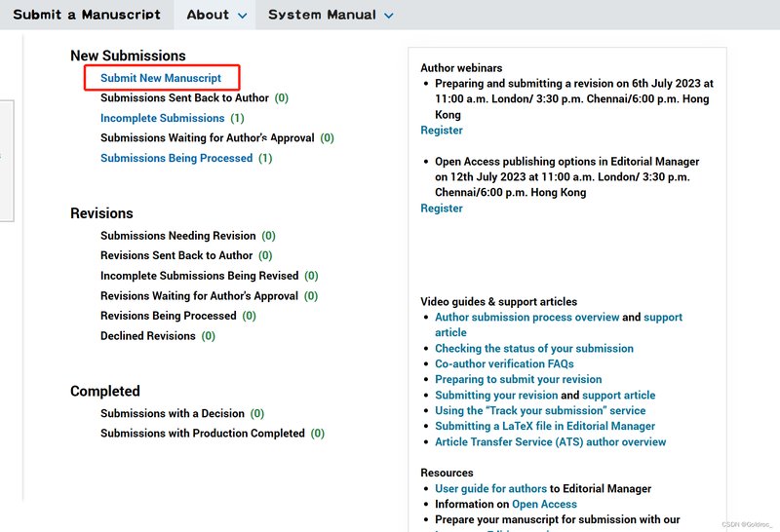Register for the Open Access publishing webinar
780x532 pixels.
click(442, 209)
